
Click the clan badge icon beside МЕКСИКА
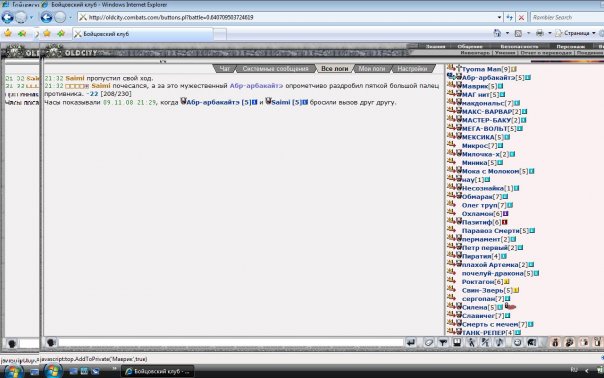coord(459,136)
